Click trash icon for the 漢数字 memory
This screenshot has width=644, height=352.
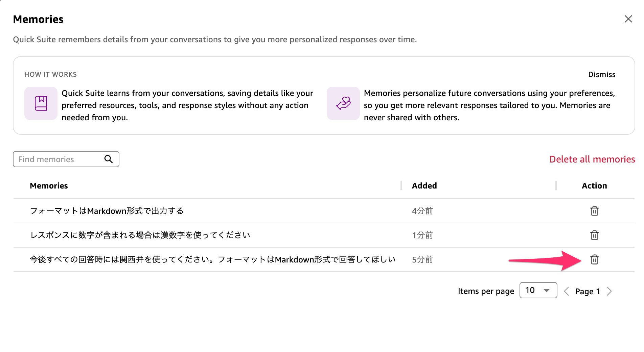[x=594, y=235]
